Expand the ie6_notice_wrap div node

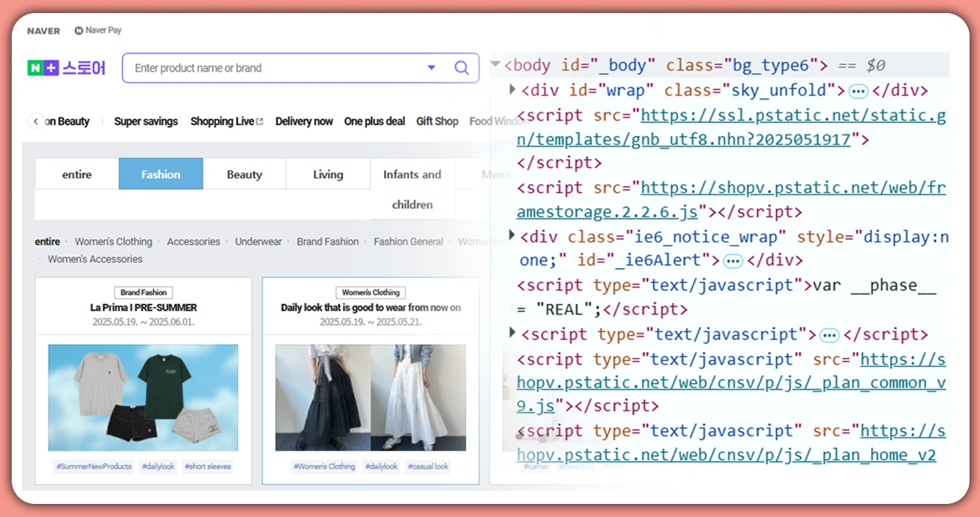[513, 235]
